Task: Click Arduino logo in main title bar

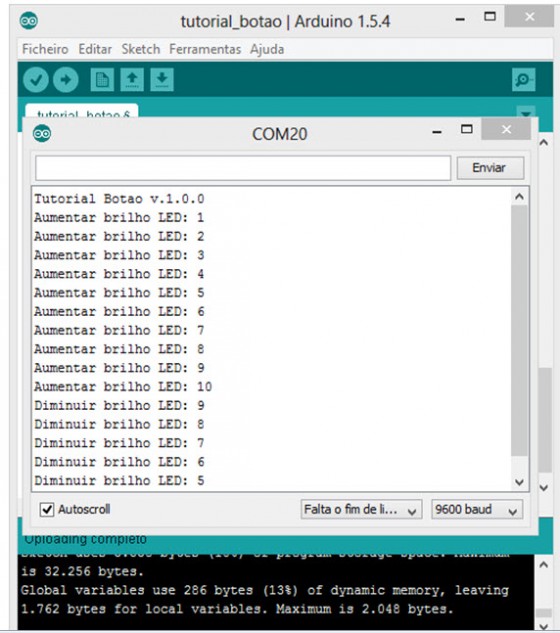Action: click(x=29, y=21)
